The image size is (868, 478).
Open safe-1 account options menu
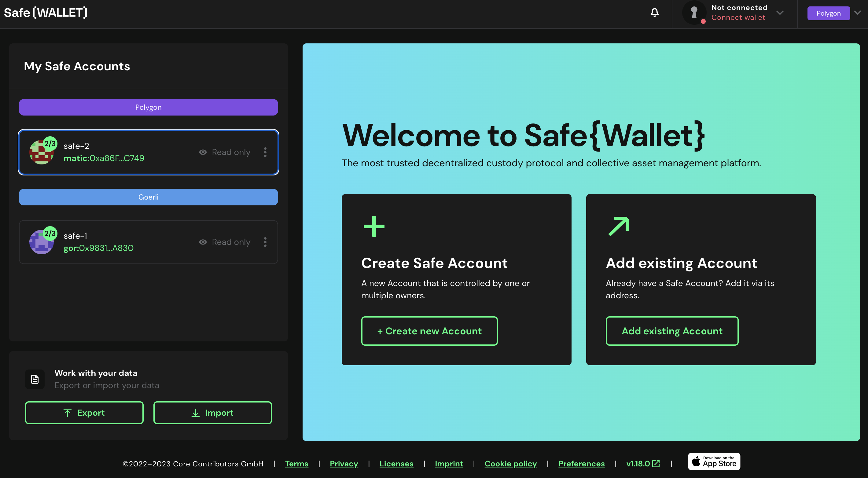265,242
